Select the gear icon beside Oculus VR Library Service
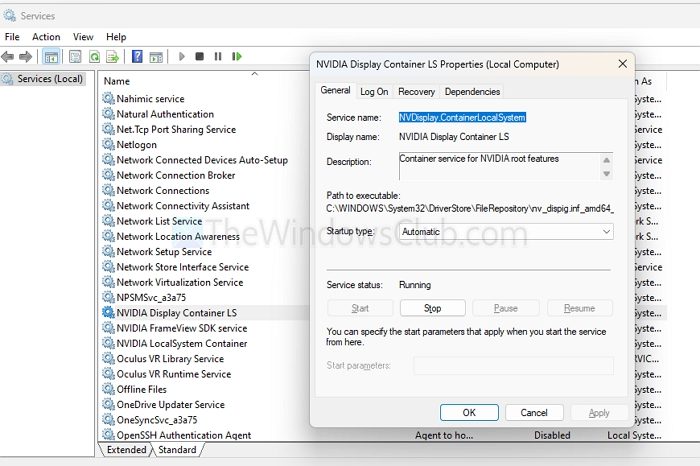Image resolution: width=700 pixels, height=466 pixels. [108, 358]
